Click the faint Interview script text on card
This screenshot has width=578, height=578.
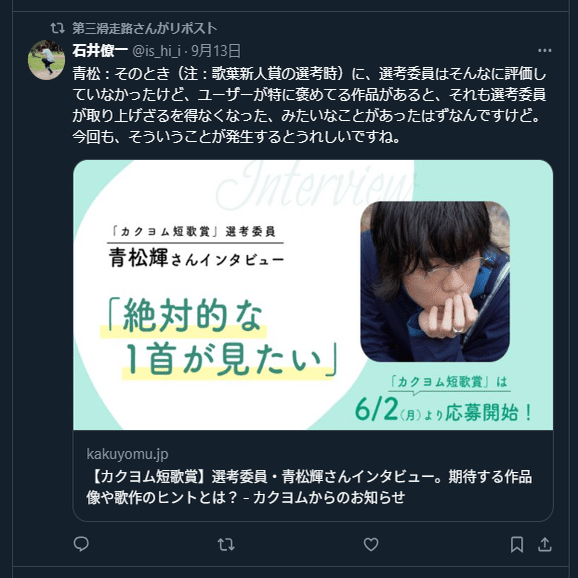[315, 186]
